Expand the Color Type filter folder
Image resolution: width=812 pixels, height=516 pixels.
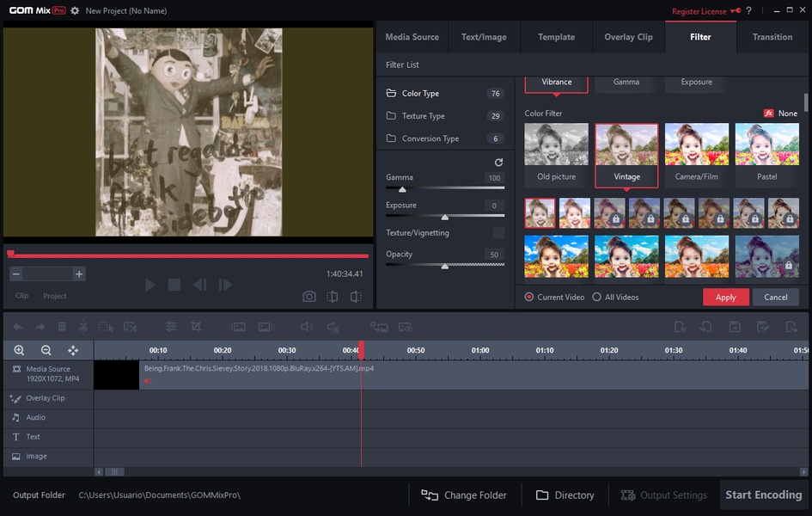tap(420, 94)
